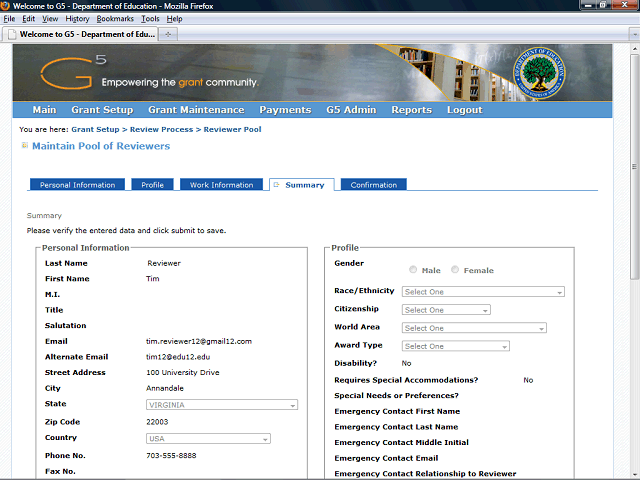
Task: Open the View menu
Action: [x=50, y=19]
